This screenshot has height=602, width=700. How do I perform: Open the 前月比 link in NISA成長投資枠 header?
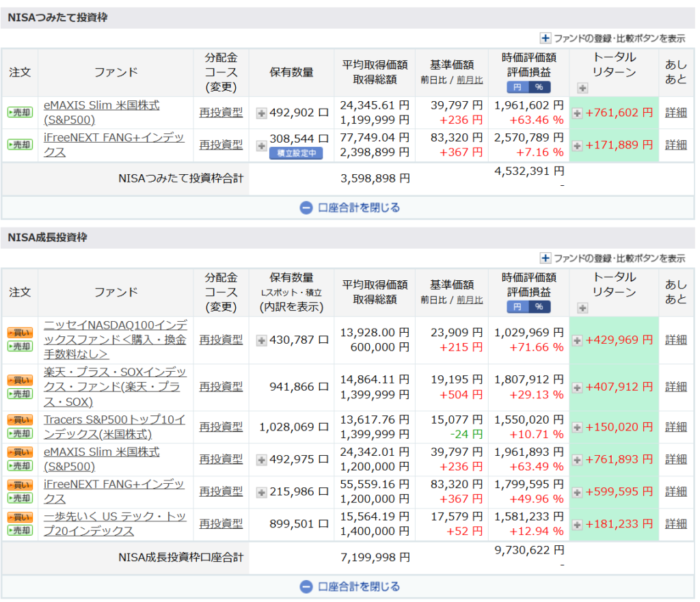pos(469,299)
